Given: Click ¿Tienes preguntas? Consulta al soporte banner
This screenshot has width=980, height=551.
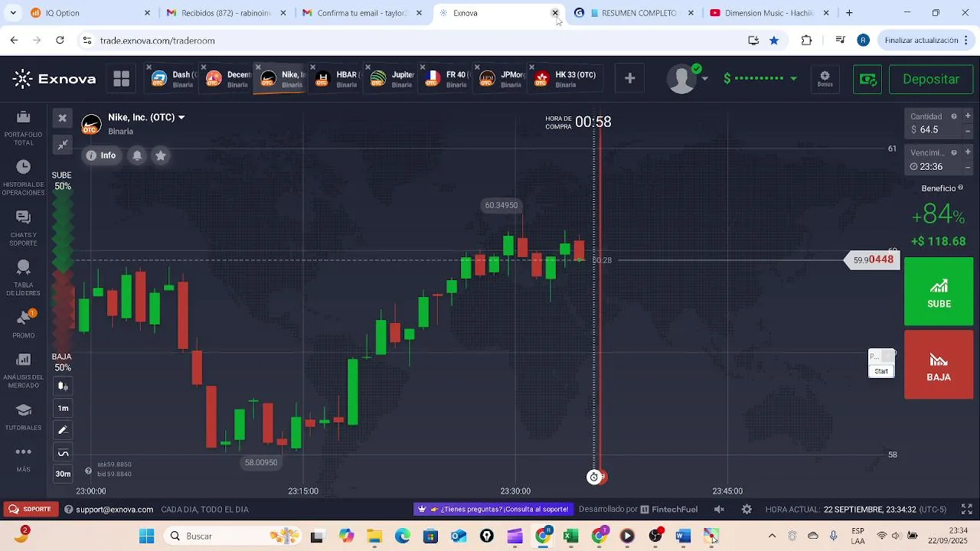Looking at the screenshot, I should (493, 509).
